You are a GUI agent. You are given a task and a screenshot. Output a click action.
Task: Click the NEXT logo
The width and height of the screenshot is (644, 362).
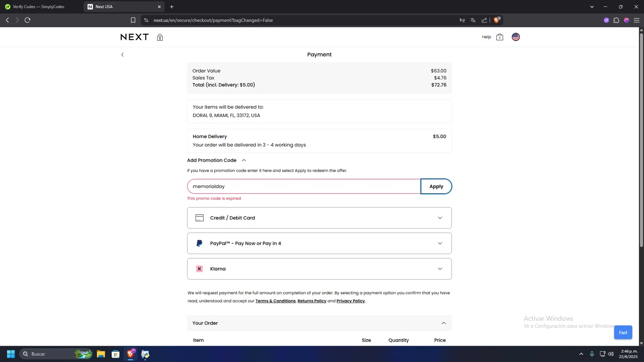(x=134, y=37)
